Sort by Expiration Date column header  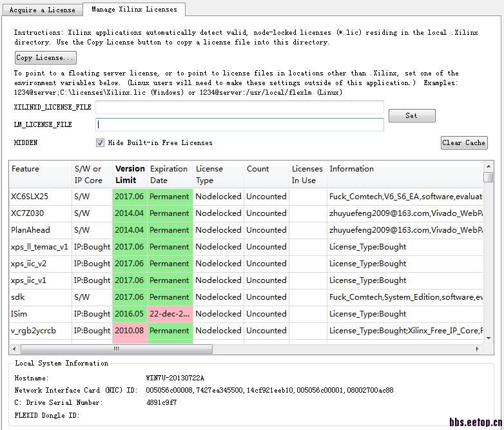tap(170, 174)
